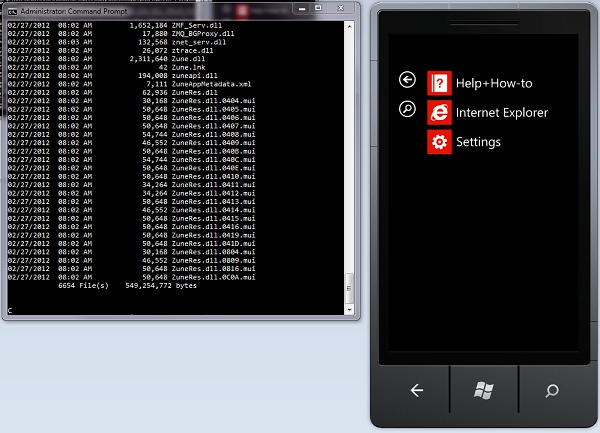The width and height of the screenshot is (600, 433).
Task: Click the ZuneRes.dll.0804.mui file name
Action: click(214, 252)
